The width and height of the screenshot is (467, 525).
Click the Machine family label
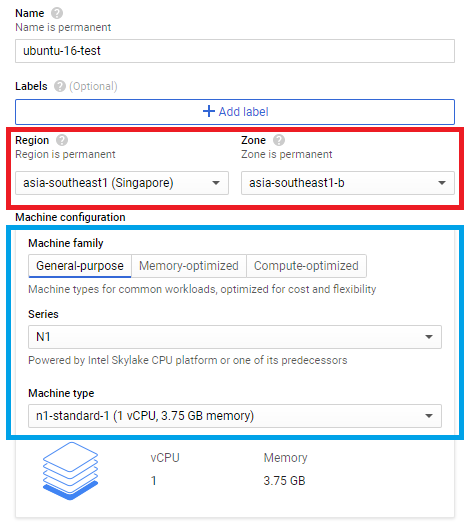click(66, 243)
